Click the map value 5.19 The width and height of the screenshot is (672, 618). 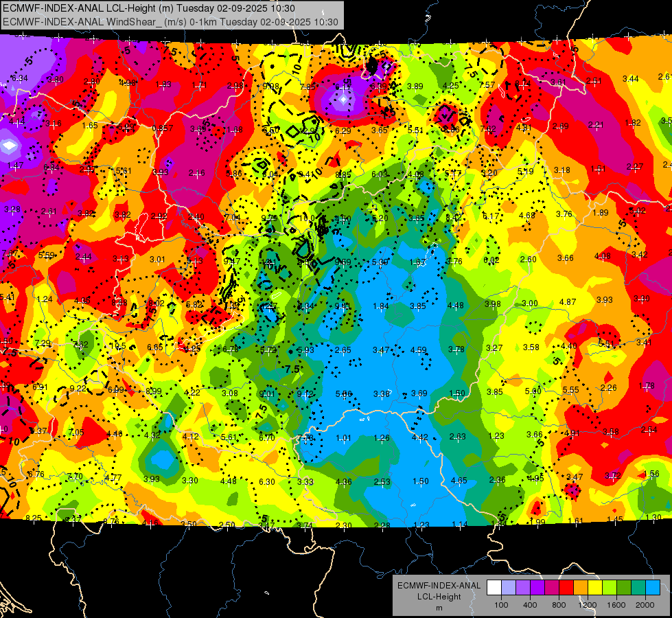click(525, 172)
